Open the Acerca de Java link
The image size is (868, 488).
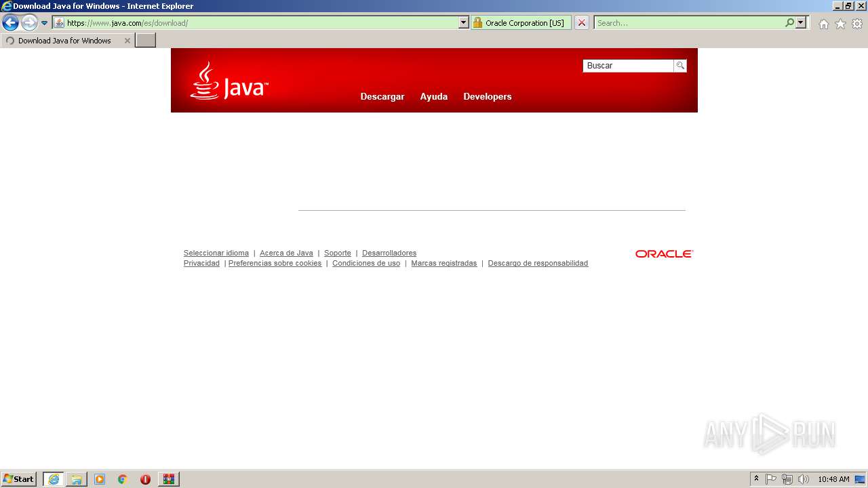coord(286,253)
